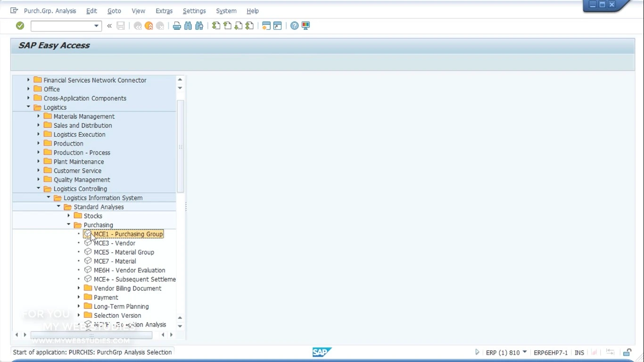
Task: Open the System menu
Action: 226,11
